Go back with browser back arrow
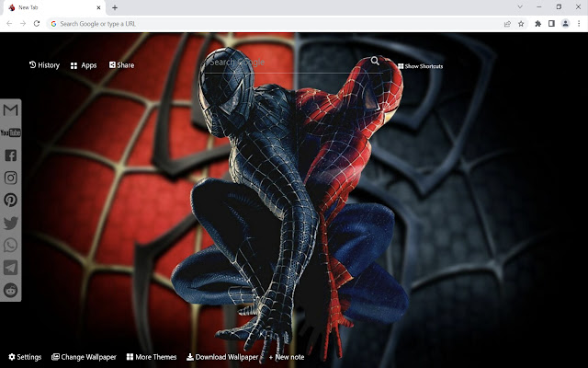This screenshot has width=588, height=368. 9,24
